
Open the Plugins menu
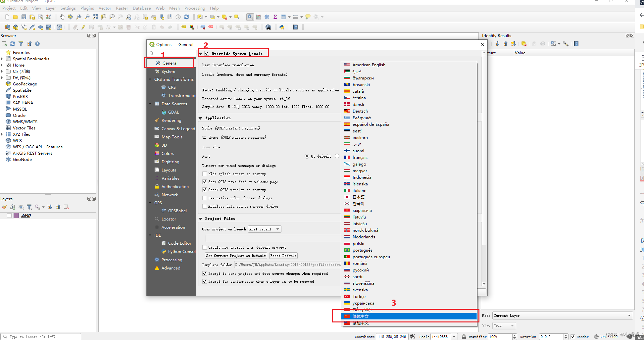[x=87, y=8]
